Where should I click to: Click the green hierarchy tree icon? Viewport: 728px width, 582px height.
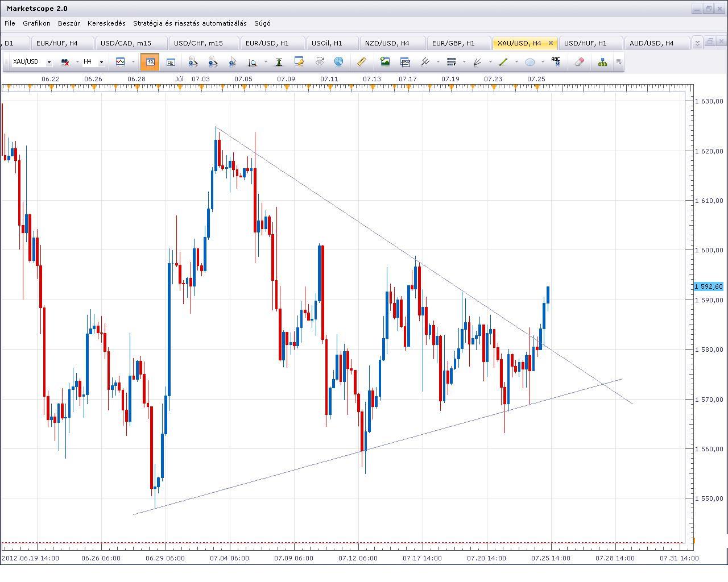point(602,61)
